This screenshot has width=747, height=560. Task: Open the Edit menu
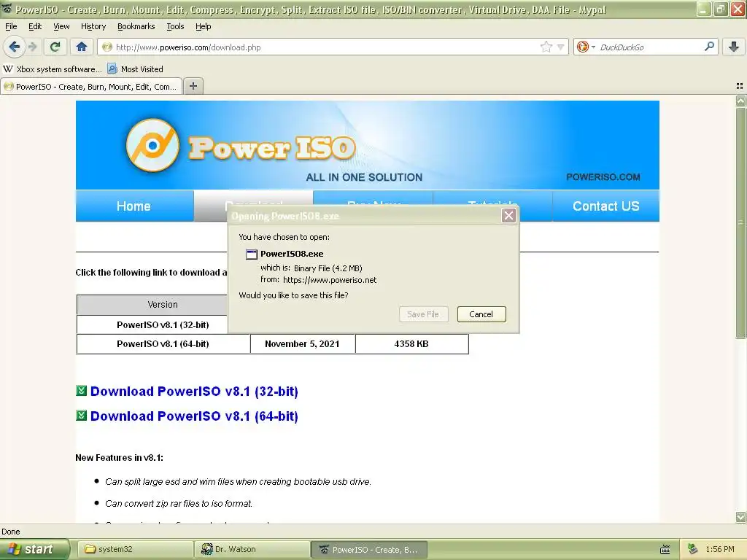(35, 26)
